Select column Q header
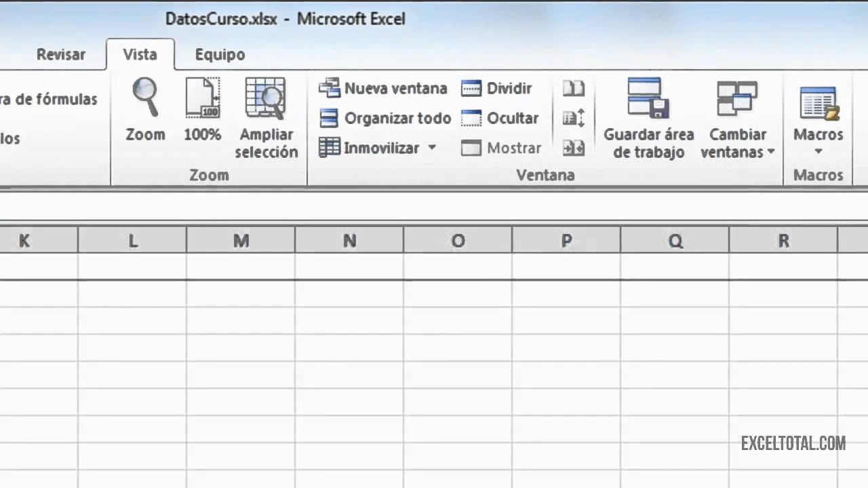 pos(675,240)
